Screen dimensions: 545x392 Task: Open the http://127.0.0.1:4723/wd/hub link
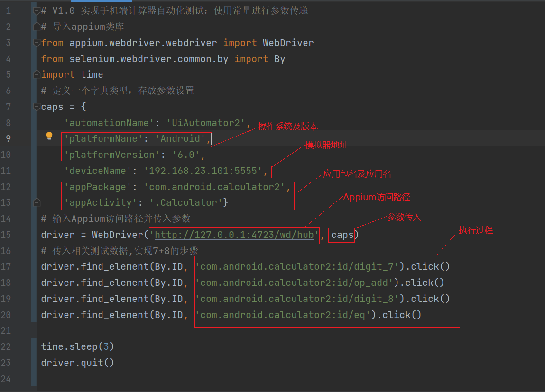pyautogui.click(x=234, y=235)
